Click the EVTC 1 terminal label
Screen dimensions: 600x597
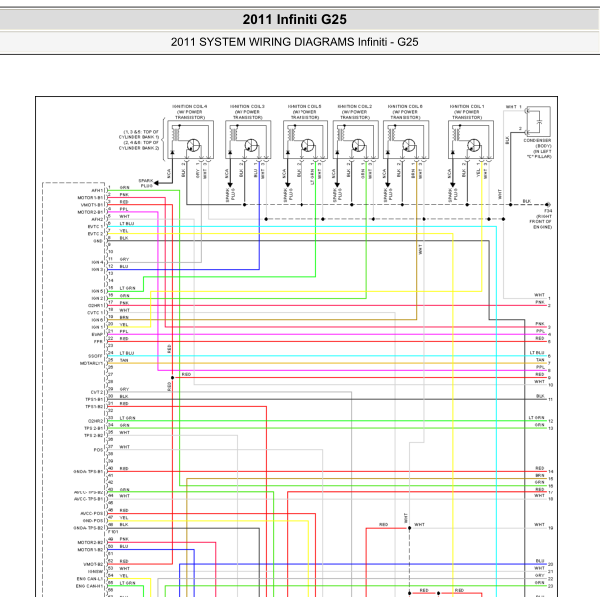(x=95, y=227)
